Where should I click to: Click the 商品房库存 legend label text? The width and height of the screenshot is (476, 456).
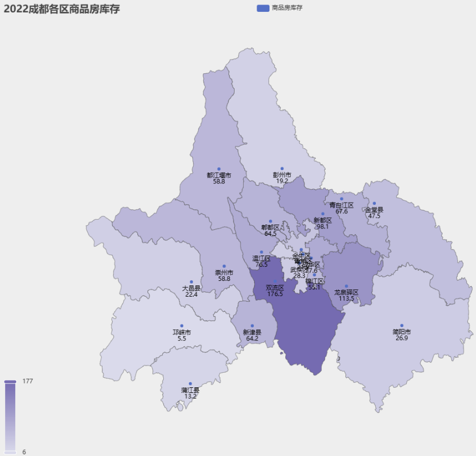(x=287, y=8)
